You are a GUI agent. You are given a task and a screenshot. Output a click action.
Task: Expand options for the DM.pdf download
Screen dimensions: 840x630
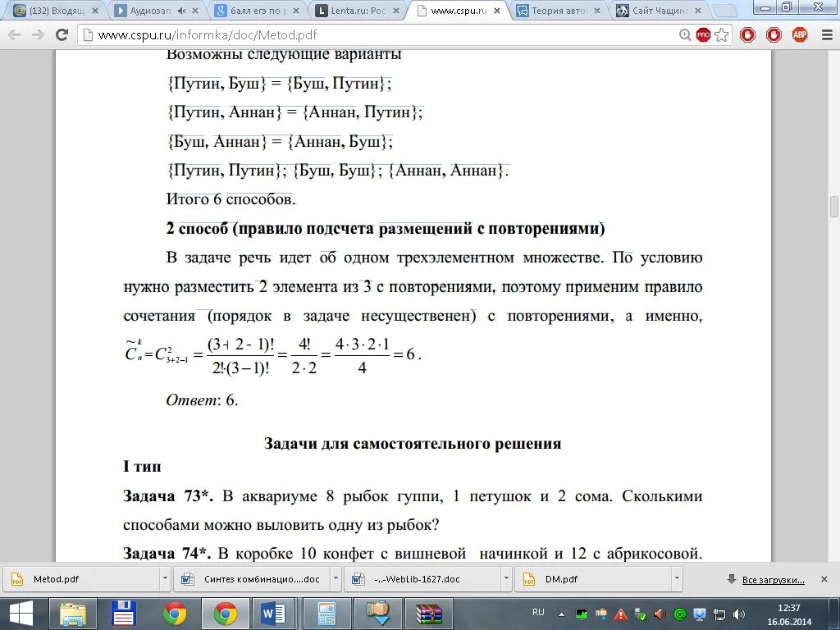point(677,579)
